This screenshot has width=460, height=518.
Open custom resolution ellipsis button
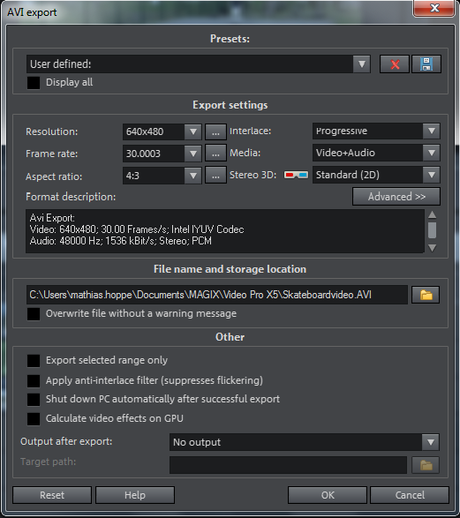click(x=216, y=132)
